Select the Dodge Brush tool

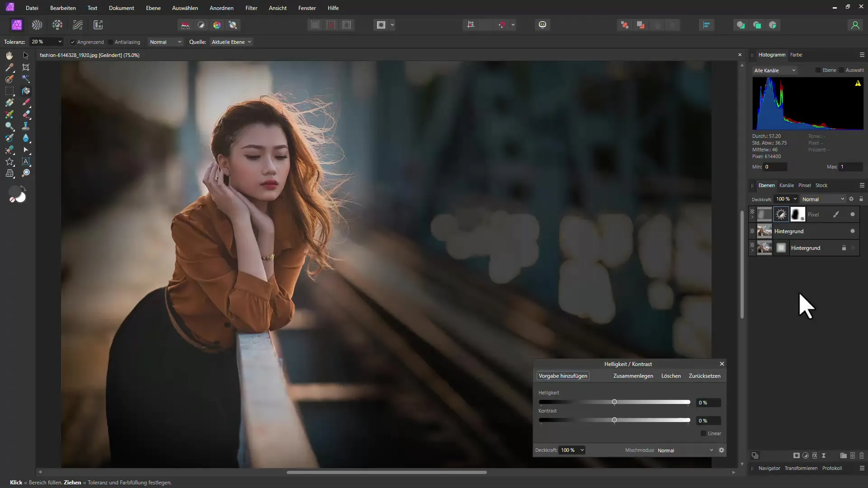pyautogui.click(x=9, y=126)
